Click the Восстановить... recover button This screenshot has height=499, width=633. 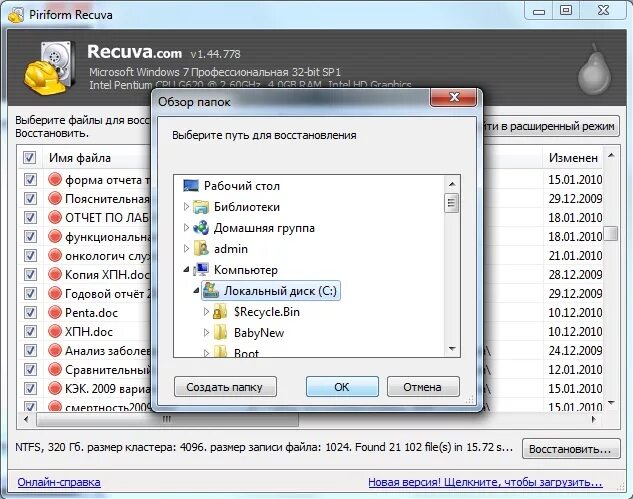click(570, 449)
